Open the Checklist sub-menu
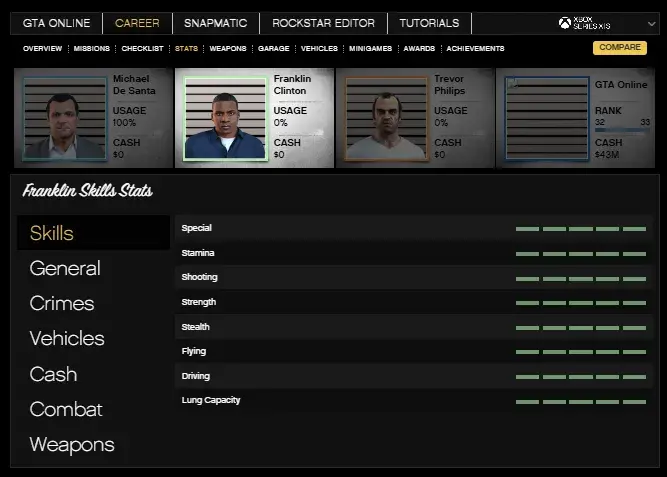 pyautogui.click(x=142, y=49)
